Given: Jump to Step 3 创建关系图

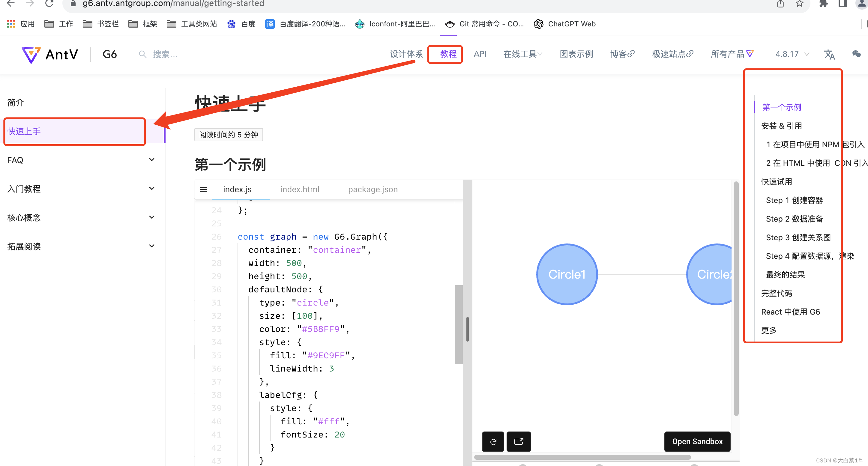Looking at the screenshot, I should coord(798,237).
